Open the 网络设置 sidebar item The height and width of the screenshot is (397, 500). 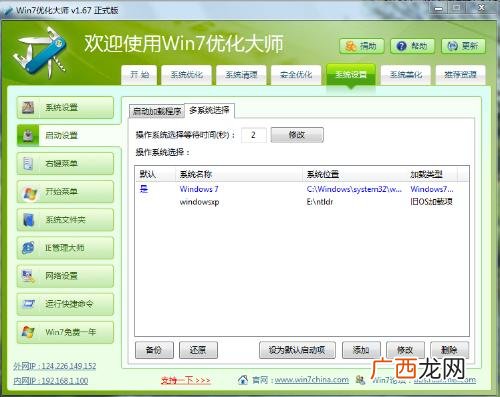tap(65, 276)
